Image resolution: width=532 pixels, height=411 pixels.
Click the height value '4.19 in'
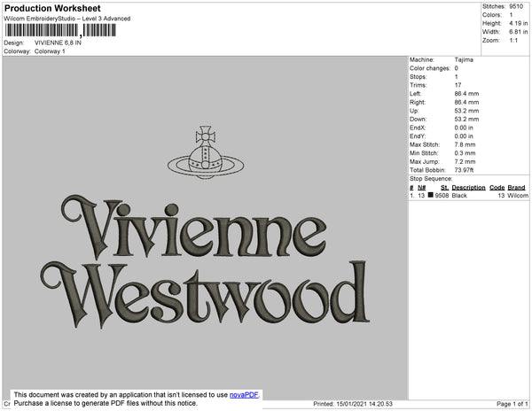click(x=518, y=23)
